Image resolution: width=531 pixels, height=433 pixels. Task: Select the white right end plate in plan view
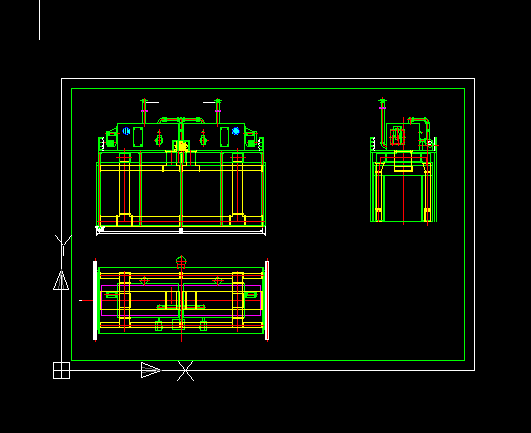[x=267, y=300]
